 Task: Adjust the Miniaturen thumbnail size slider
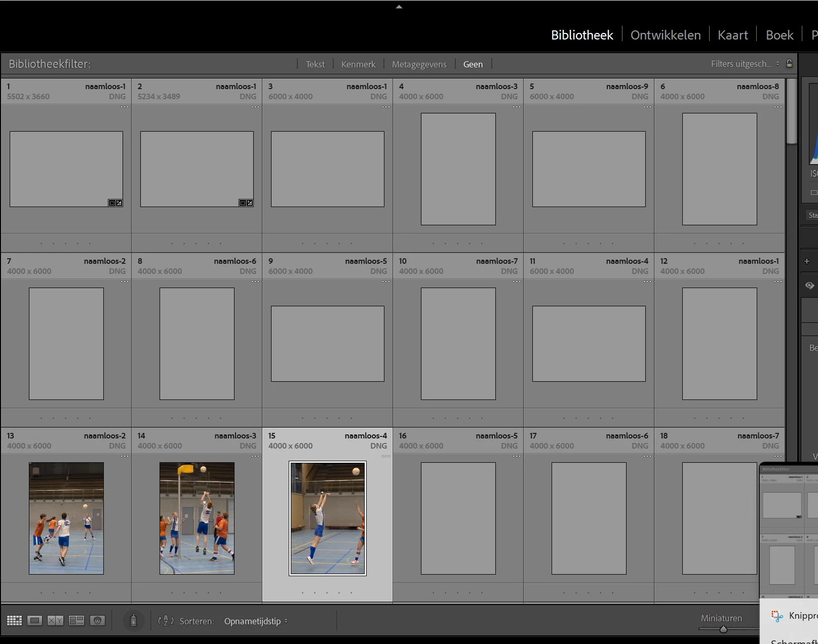(723, 629)
